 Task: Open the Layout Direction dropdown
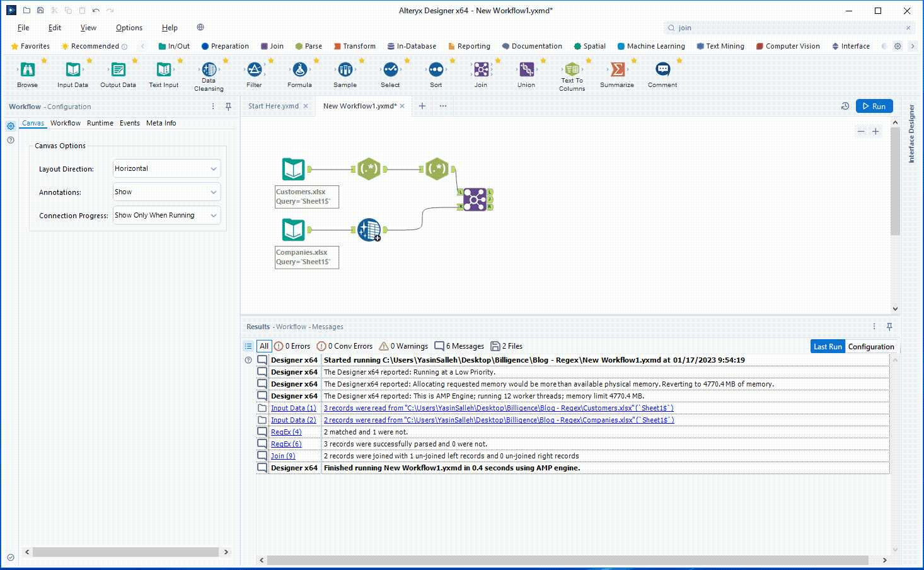tap(166, 168)
